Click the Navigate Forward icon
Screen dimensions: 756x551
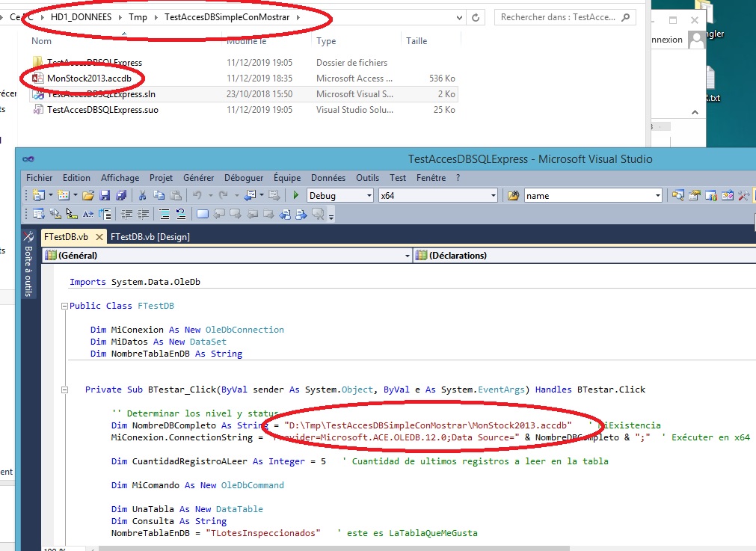[x=274, y=195]
